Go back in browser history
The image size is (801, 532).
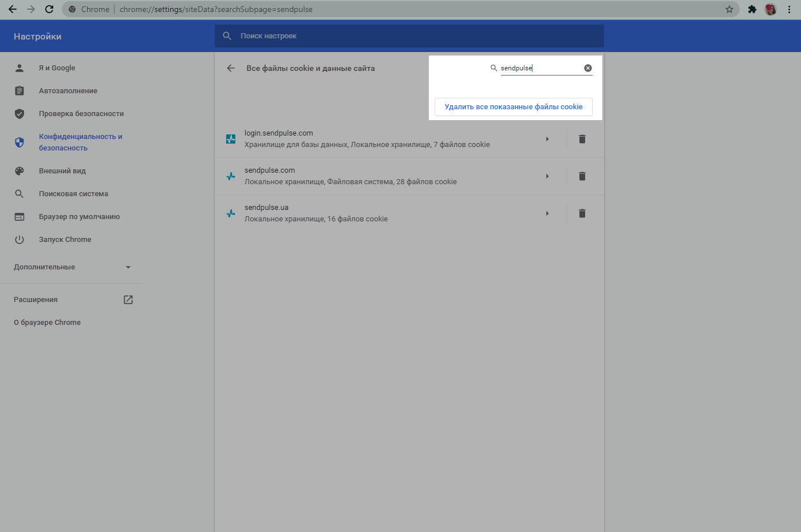13,9
